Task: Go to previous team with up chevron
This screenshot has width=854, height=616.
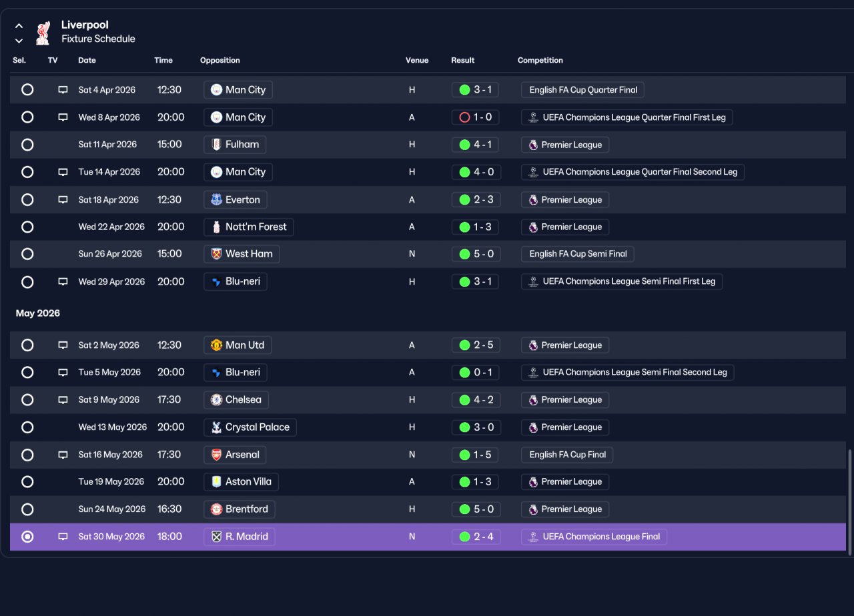Action: (x=19, y=26)
